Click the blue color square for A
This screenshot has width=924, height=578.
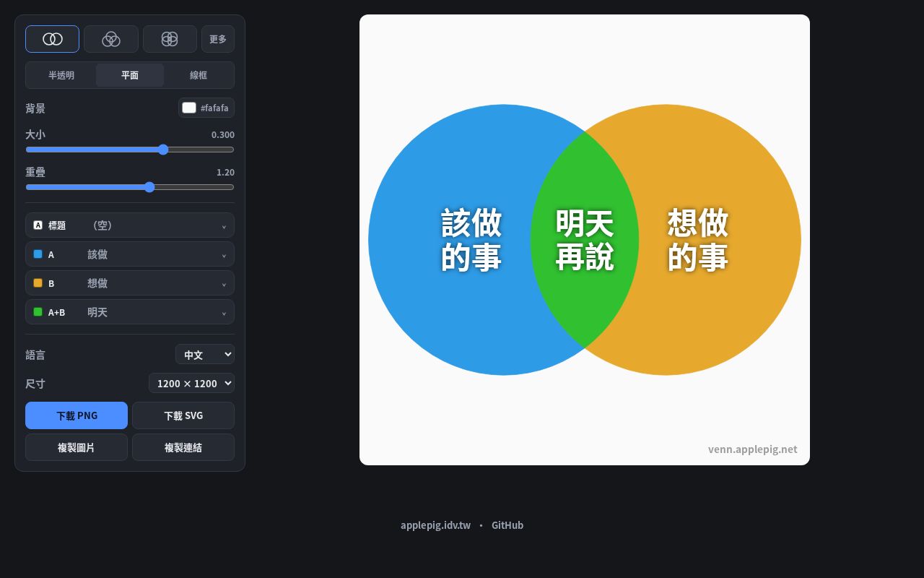[38, 254]
